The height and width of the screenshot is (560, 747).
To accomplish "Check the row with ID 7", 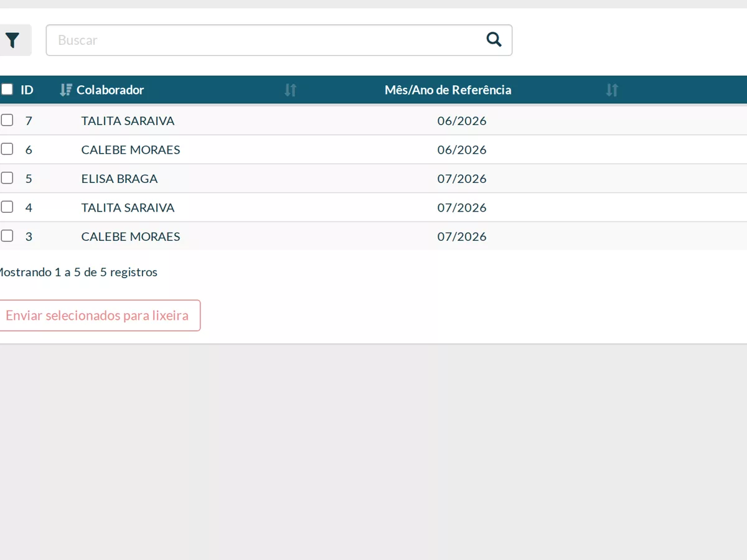I will [7, 120].
